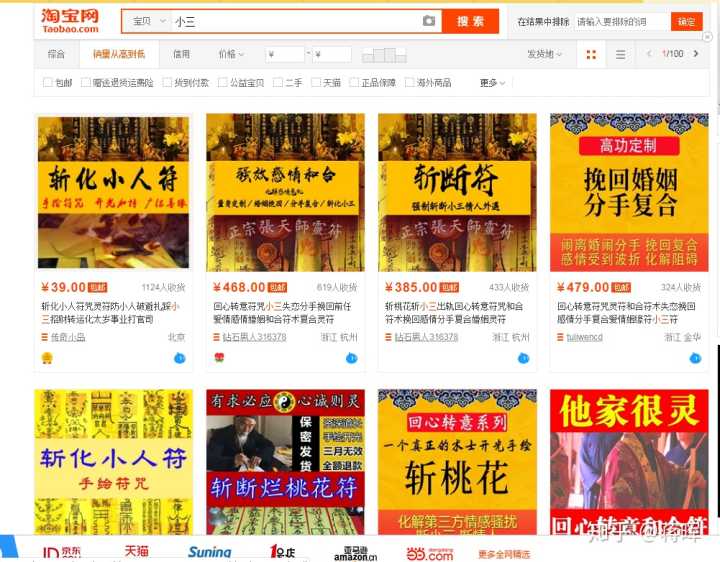This screenshot has height=562, width=720.
Task: Tick the 天猫 filter checkbox
Action: 315,82
